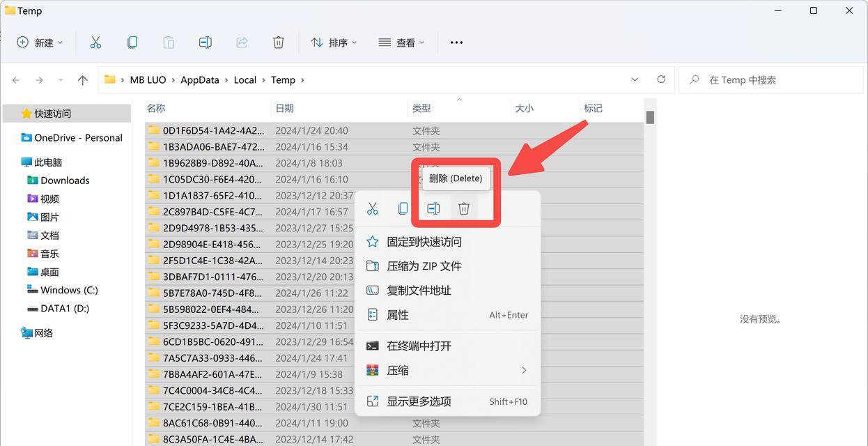This screenshot has height=446, width=868.
Task: Select folder 1B3ADA06-BAE7-472...
Action: pyautogui.click(x=394, y=147)
